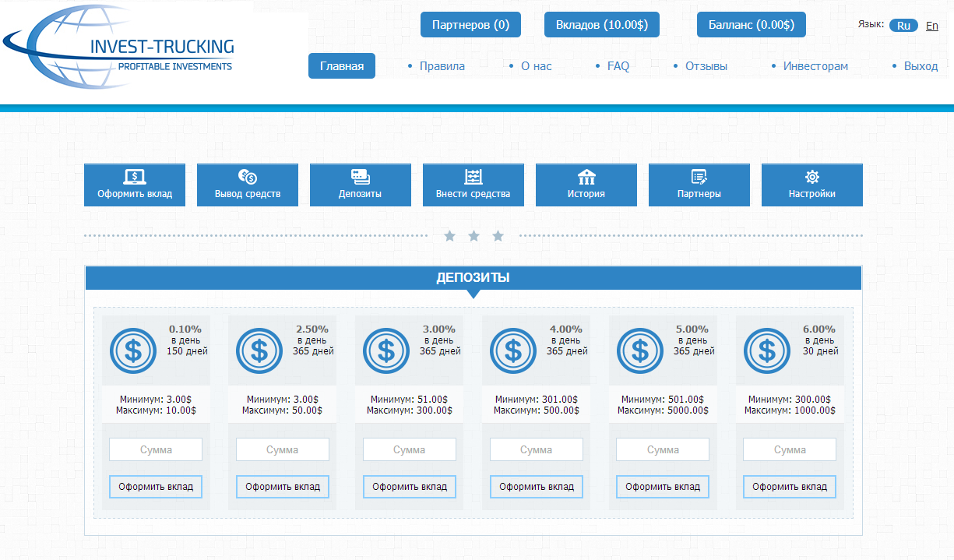Select Выход to log out
The height and width of the screenshot is (560, 954).
click(x=921, y=66)
